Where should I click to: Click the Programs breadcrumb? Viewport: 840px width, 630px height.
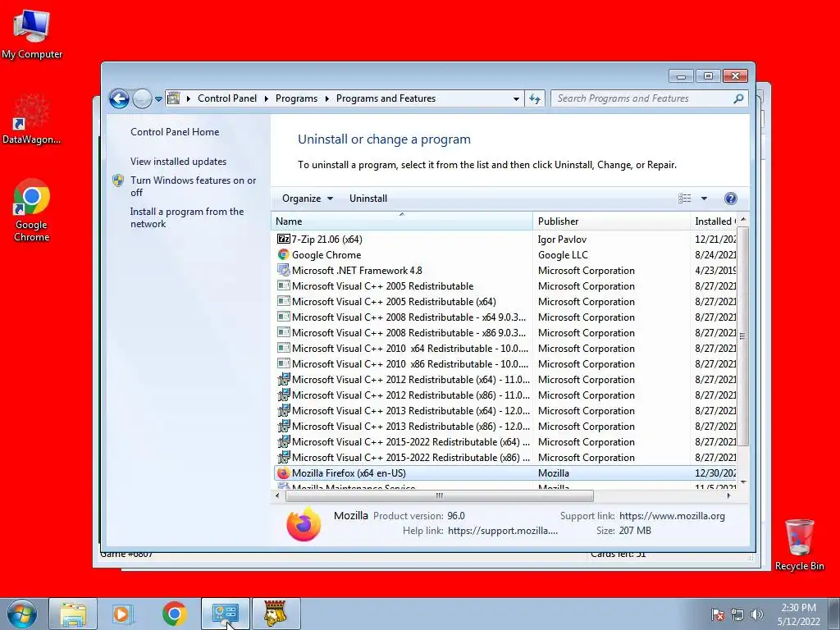tap(296, 98)
